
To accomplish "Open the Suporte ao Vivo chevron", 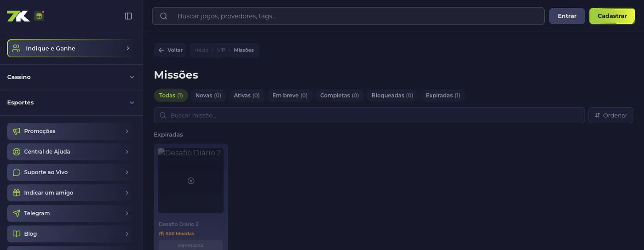I will (127, 172).
